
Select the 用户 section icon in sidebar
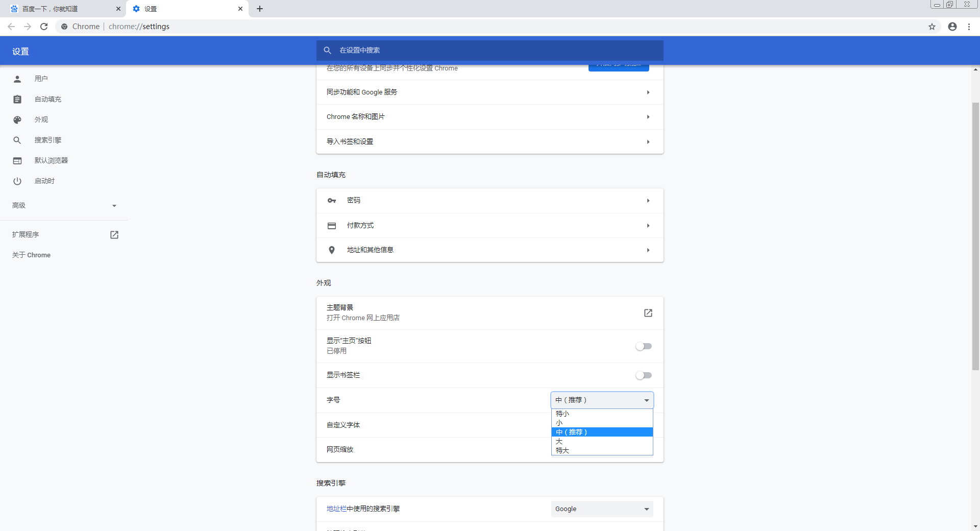(17, 79)
